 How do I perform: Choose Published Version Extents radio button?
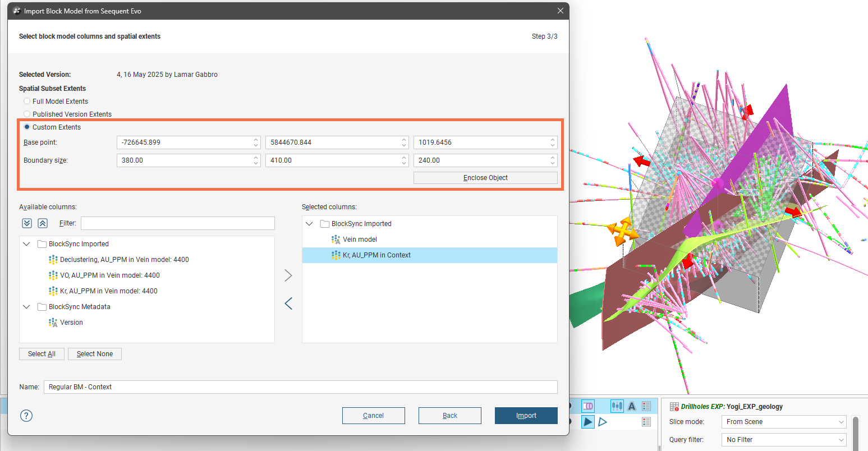[x=27, y=114]
